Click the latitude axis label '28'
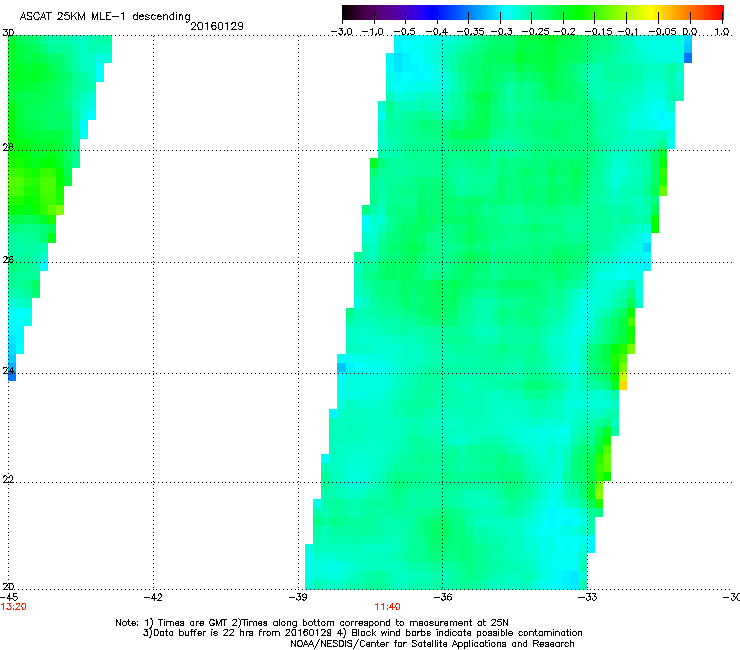 [8, 147]
